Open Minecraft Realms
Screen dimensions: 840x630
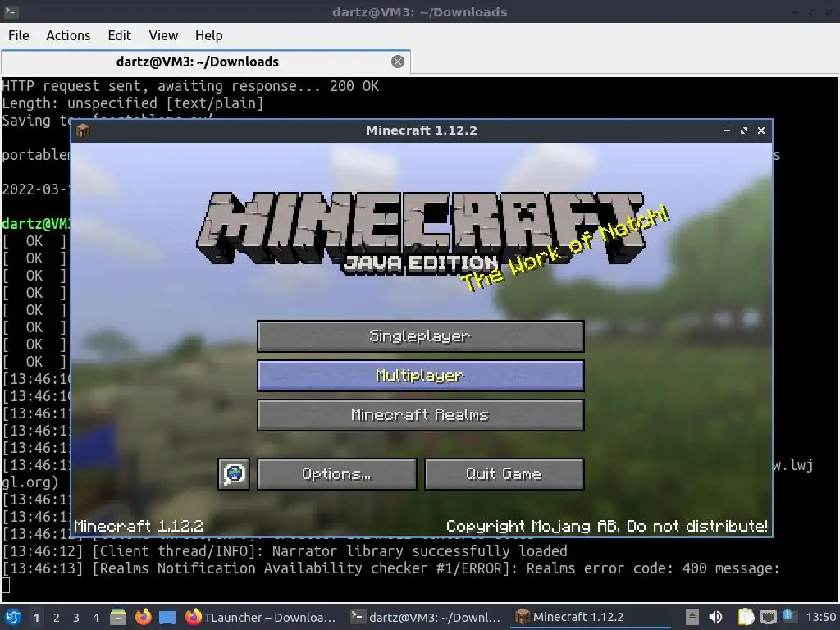click(x=421, y=414)
